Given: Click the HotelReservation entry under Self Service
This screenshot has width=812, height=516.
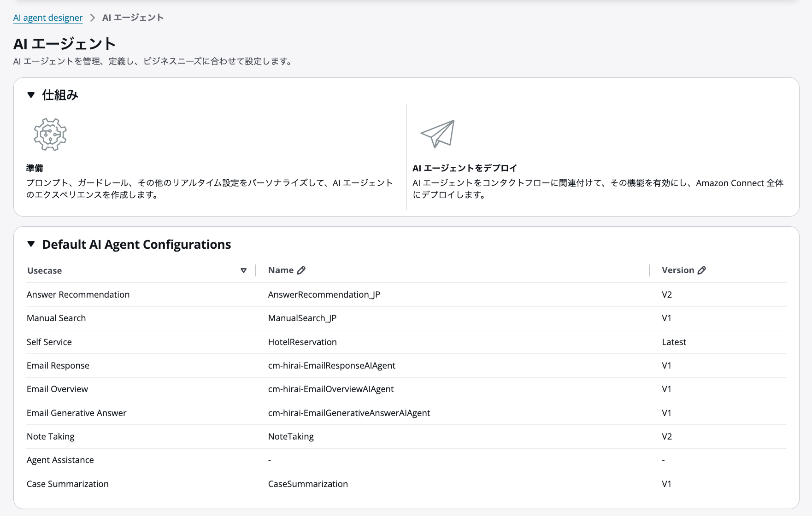Looking at the screenshot, I should 302,342.
